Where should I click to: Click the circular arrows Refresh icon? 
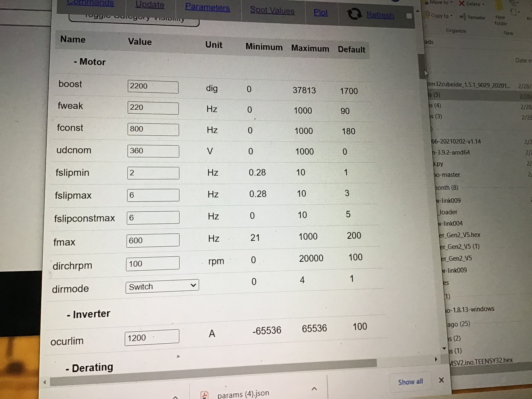(355, 14)
